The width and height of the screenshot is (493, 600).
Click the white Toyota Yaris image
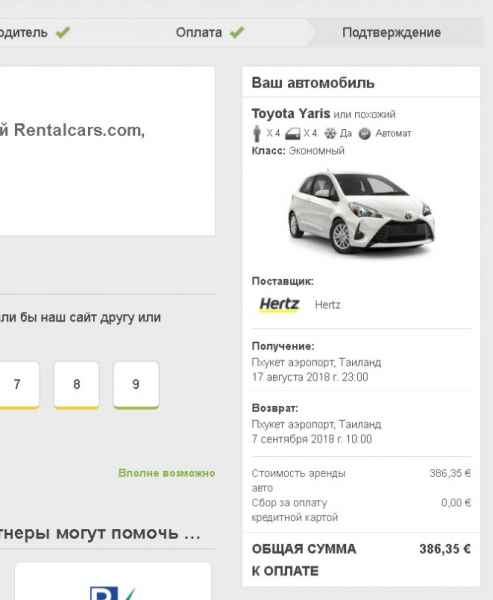click(x=361, y=214)
